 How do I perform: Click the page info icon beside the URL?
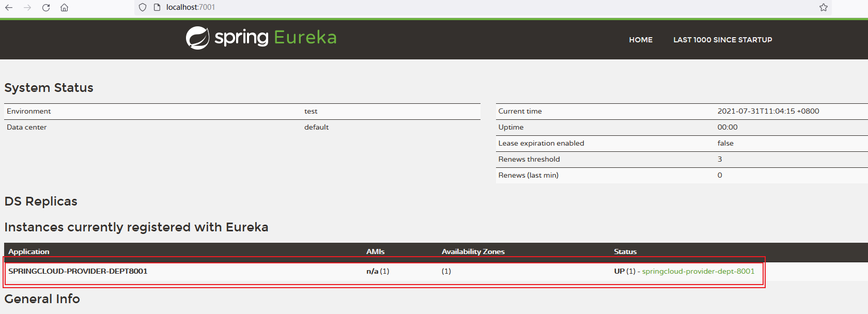pyautogui.click(x=157, y=7)
